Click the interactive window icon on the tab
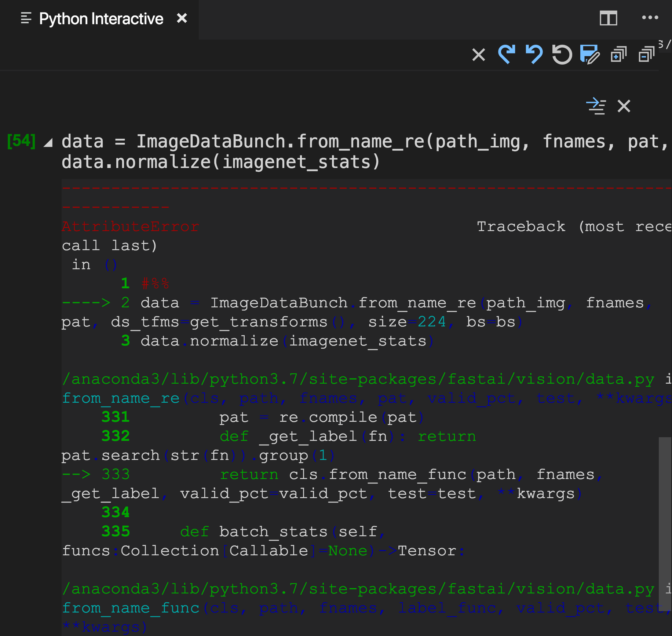Screen dimensions: 672x636 pyautogui.click(x=25, y=18)
